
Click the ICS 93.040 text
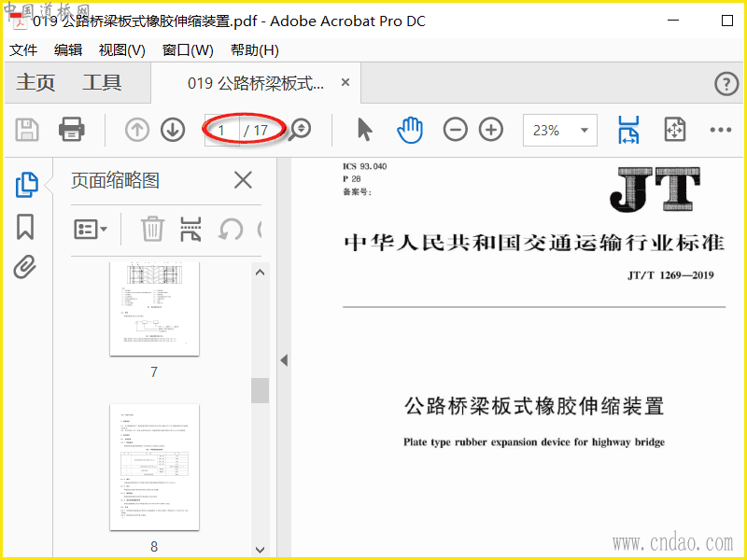pyautogui.click(x=365, y=166)
